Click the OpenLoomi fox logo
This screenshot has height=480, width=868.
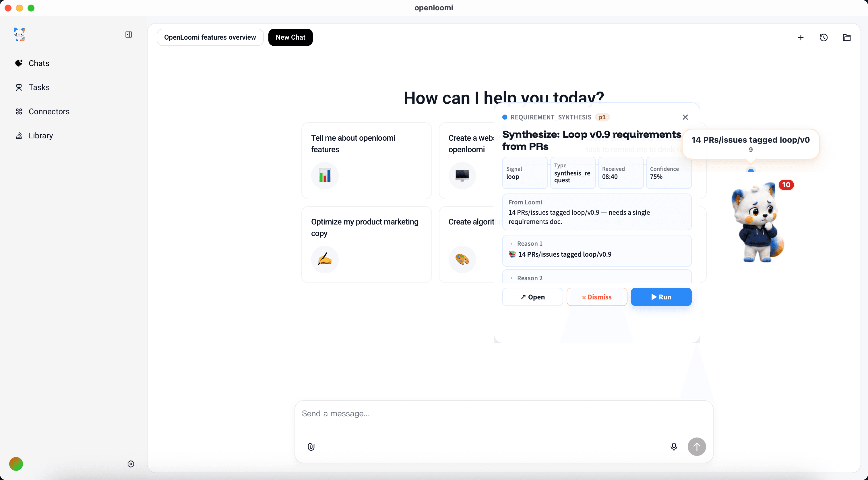19,34
